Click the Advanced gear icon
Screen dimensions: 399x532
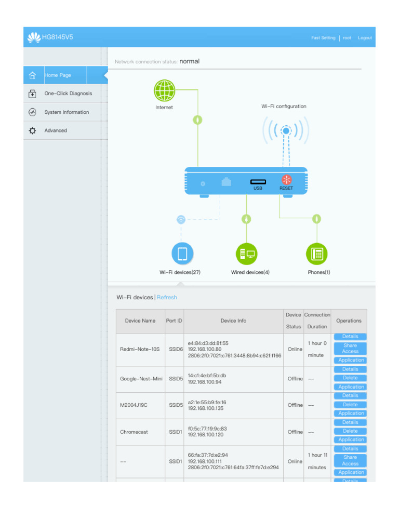[x=32, y=130]
